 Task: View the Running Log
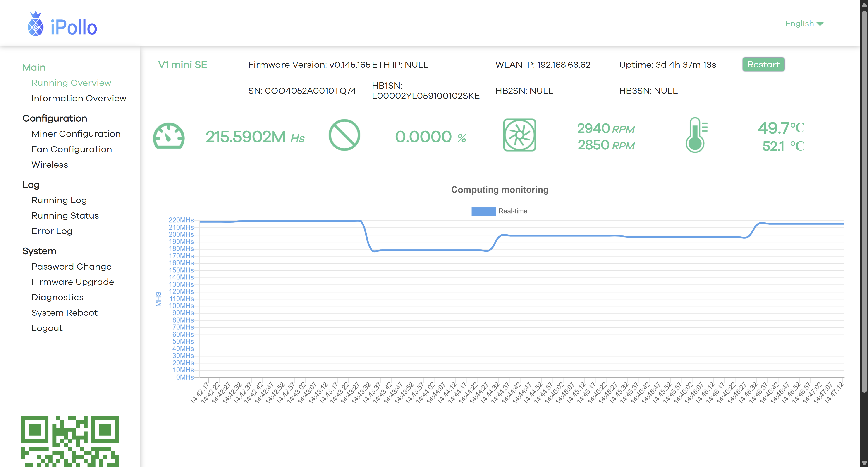[x=59, y=200]
